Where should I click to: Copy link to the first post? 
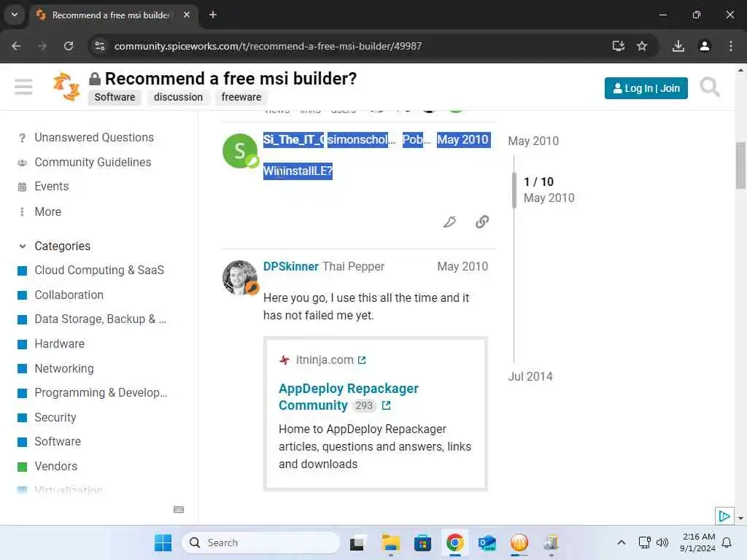click(x=482, y=222)
